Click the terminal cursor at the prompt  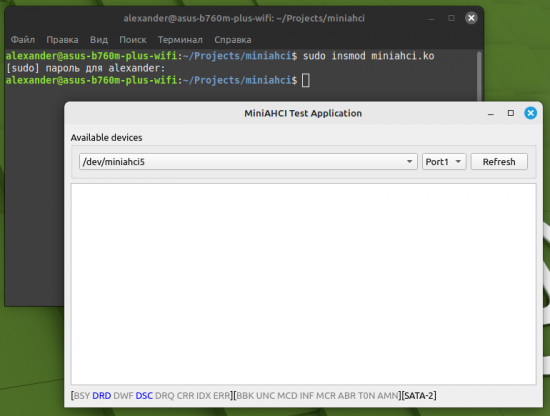click(306, 80)
